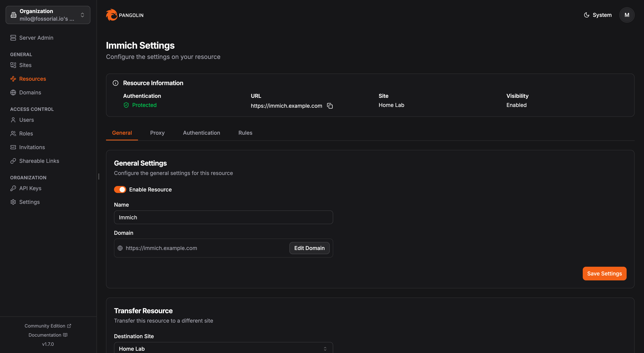Click the Domains globe icon in sidebar
The image size is (644, 353).
13,92
